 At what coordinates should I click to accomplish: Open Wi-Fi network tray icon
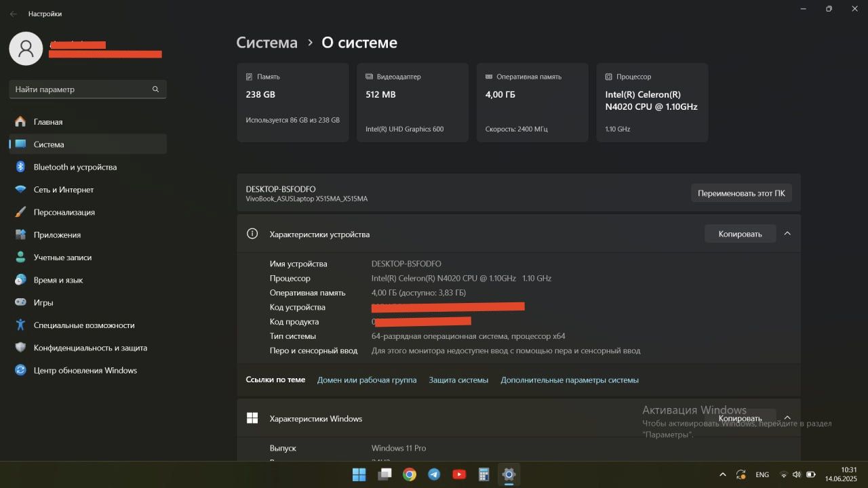click(x=784, y=474)
